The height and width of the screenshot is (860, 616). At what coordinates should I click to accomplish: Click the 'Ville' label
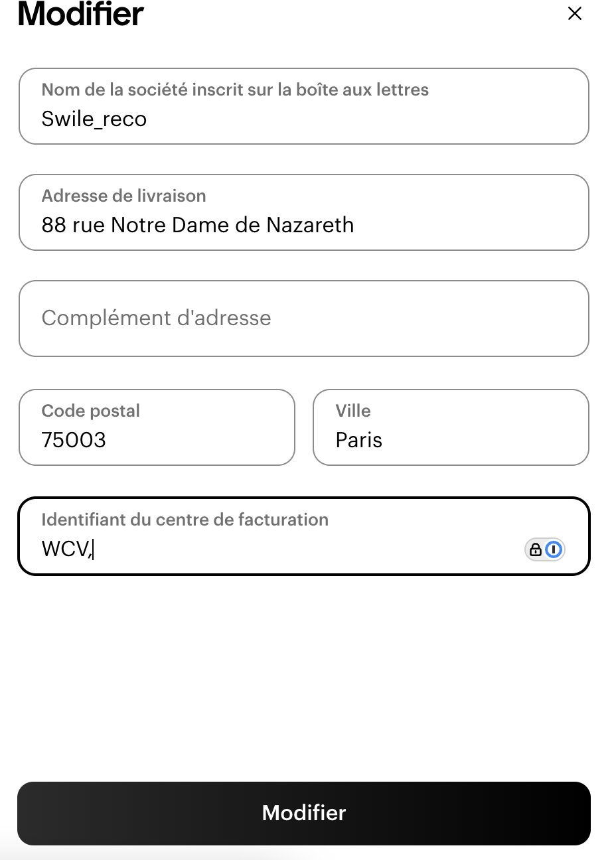[x=352, y=411]
